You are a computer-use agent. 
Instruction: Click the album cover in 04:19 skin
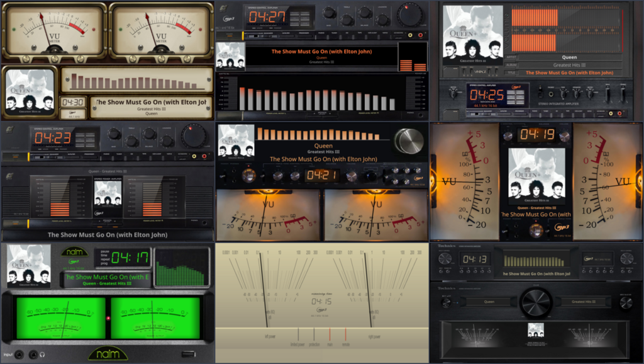(x=537, y=176)
